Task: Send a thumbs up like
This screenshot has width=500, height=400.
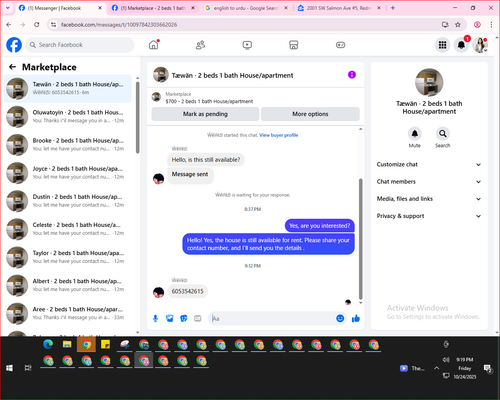Action: tap(356, 318)
